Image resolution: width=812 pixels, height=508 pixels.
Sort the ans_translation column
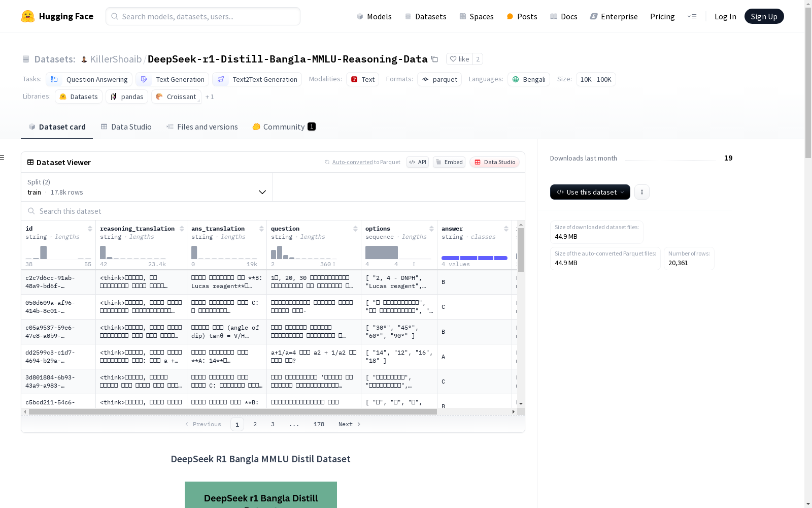(261, 229)
